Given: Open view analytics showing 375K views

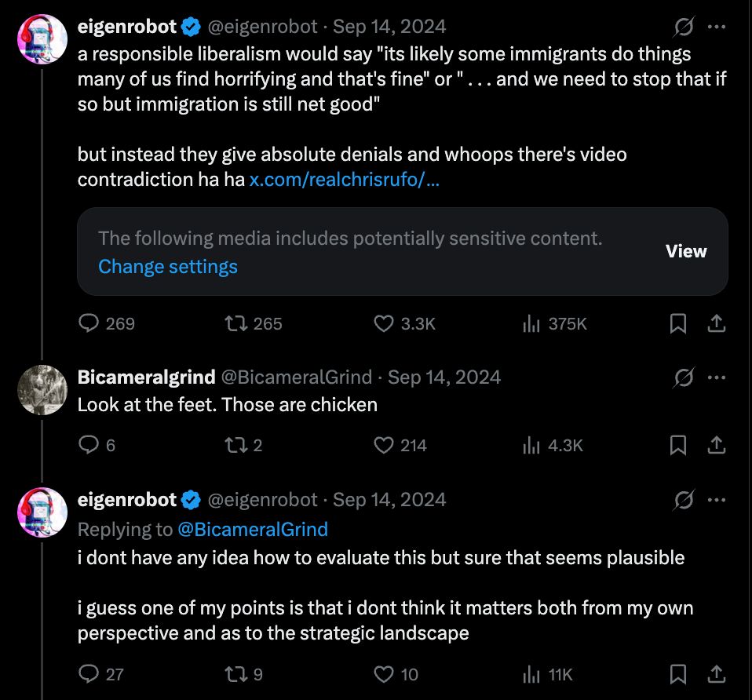Looking at the screenshot, I should click(x=531, y=323).
